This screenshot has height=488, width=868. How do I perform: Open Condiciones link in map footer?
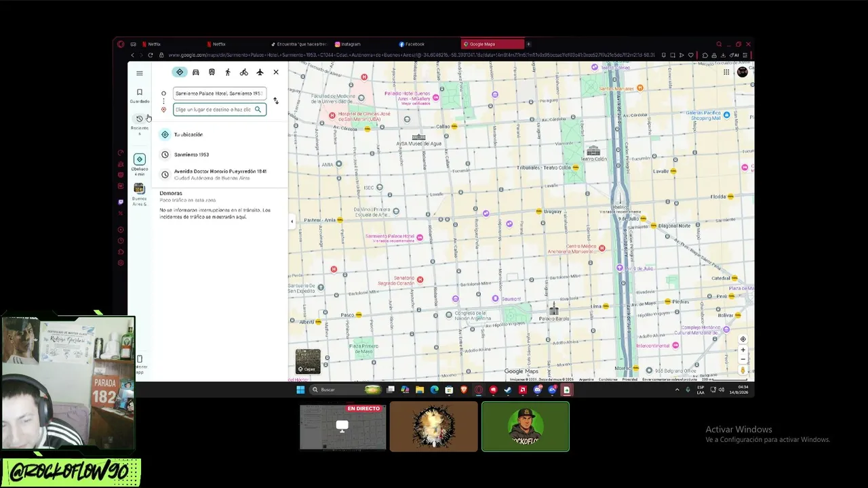pos(608,380)
